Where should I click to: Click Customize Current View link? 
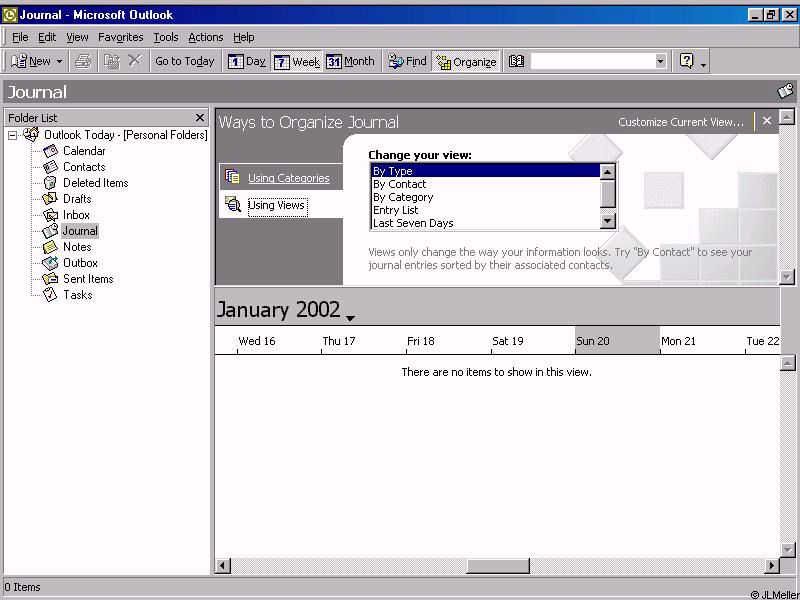coord(681,122)
